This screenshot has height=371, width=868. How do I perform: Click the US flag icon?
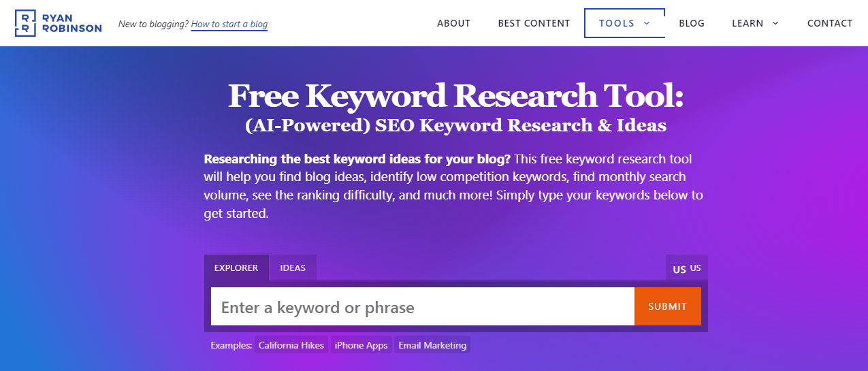click(679, 270)
